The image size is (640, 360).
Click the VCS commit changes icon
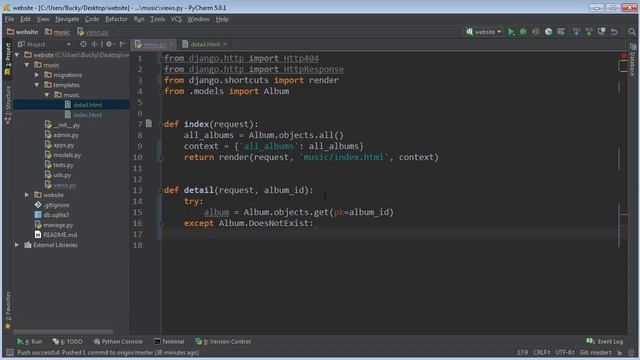coord(589,32)
